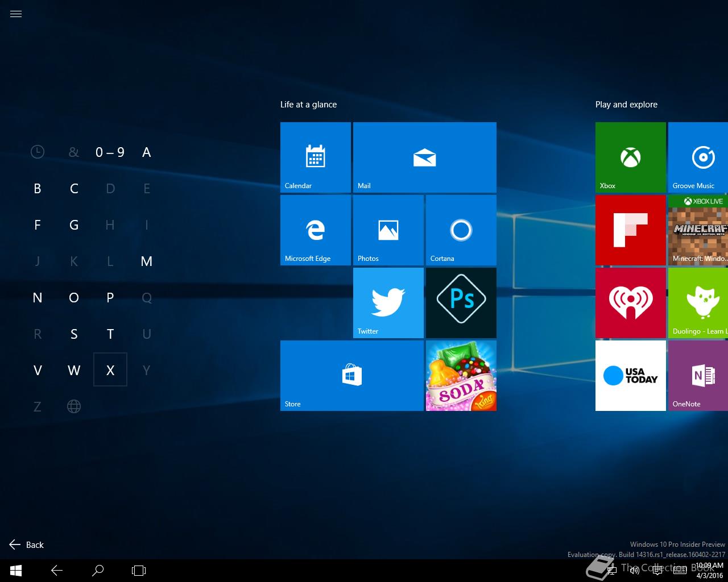Launch Candy Crush Soda tile

[x=461, y=376]
